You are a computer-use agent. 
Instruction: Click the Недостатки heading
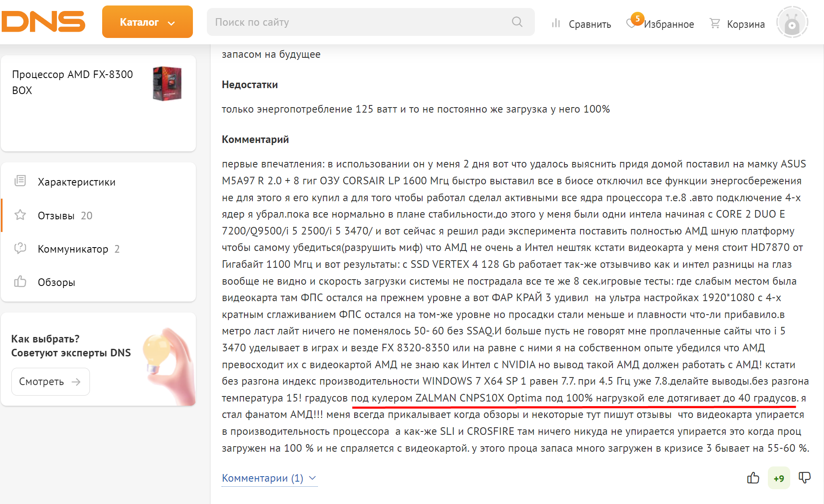point(250,85)
